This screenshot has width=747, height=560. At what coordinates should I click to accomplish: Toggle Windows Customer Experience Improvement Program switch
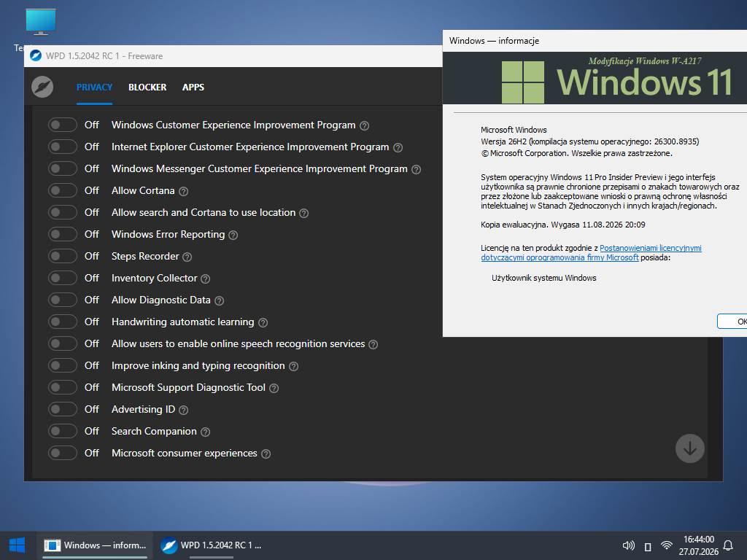63,125
